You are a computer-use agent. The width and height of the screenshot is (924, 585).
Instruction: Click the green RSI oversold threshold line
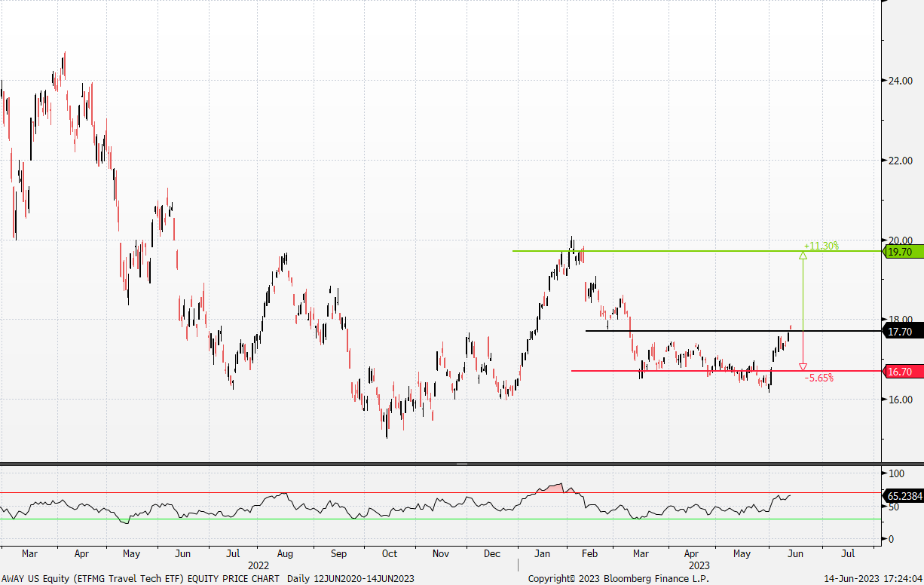pos(440,519)
